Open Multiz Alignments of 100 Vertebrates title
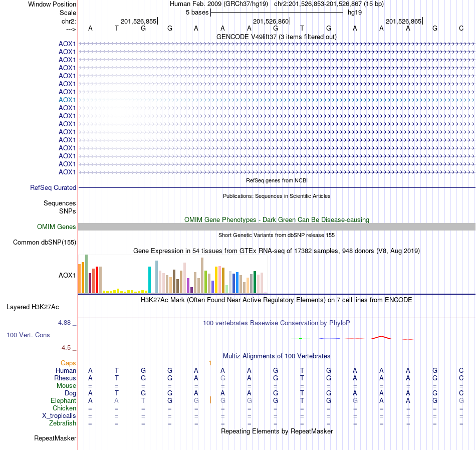Screen dimensions: 476x450 click(277, 356)
